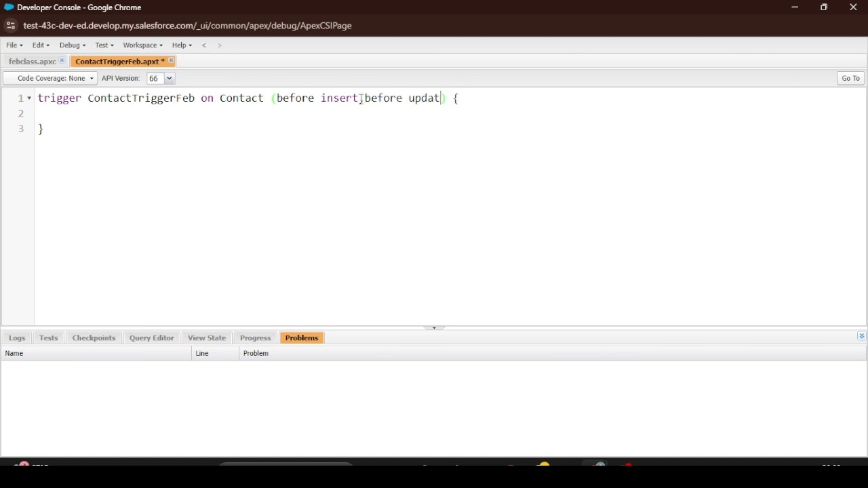Click the Go To button
The width and height of the screenshot is (868, 488).
click(x=851, y=79)
